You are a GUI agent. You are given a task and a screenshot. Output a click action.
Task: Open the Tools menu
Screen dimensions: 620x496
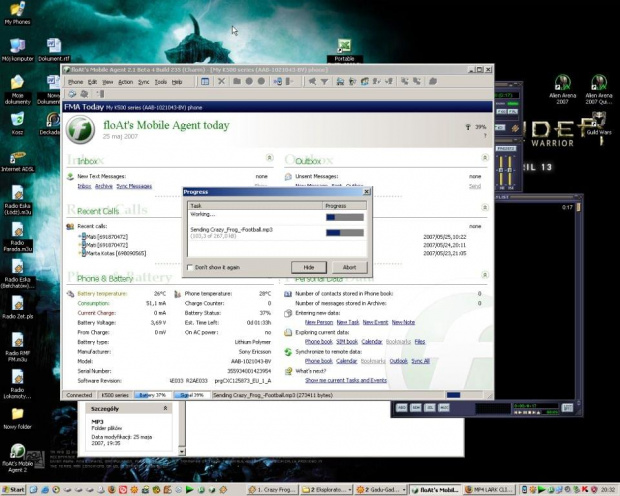[x=161, y=82]
